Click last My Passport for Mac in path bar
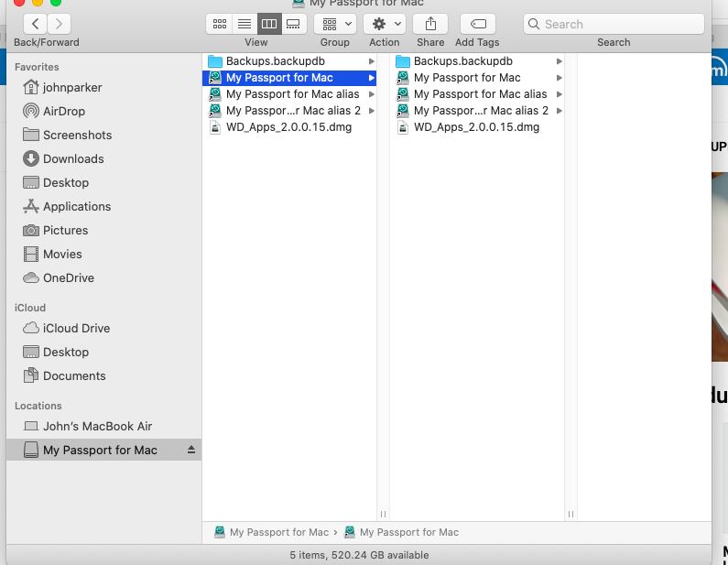 [401, 532]
